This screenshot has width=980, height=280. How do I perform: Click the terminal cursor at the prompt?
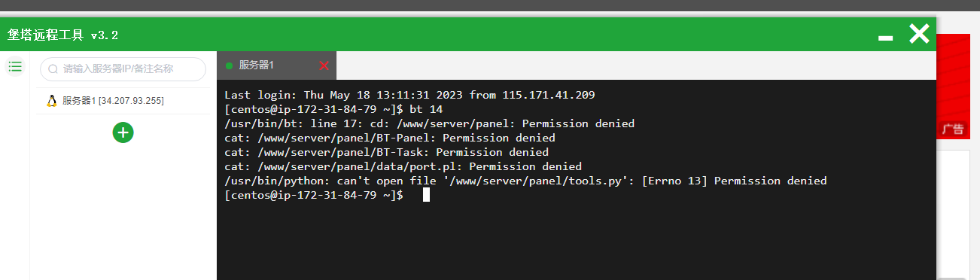(426, 195)
